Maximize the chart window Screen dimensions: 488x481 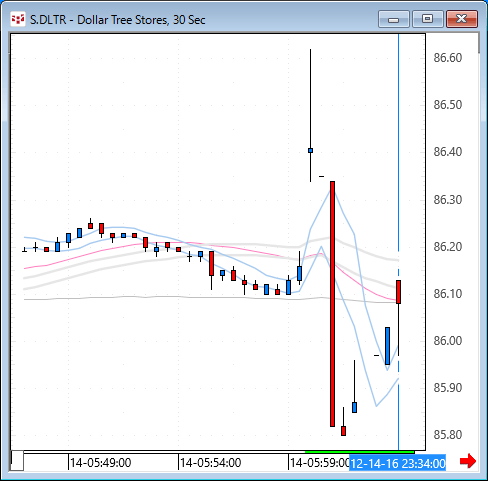(428, 19)
